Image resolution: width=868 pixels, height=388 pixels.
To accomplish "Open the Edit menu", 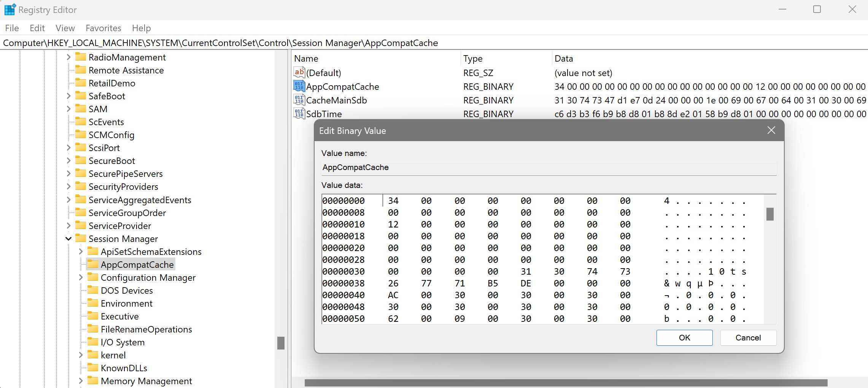I will coord(37,28).
